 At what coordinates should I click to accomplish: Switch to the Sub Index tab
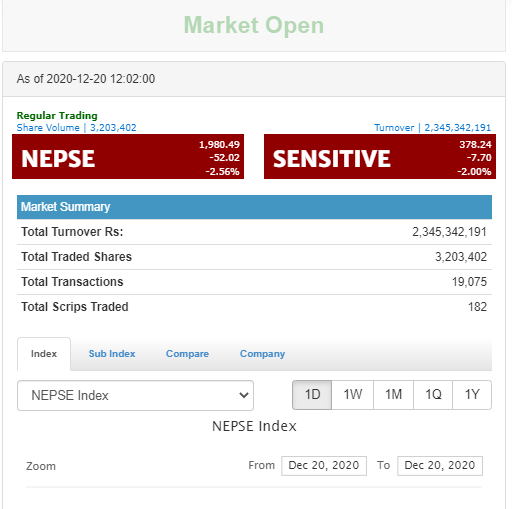(x=112, y=354)
